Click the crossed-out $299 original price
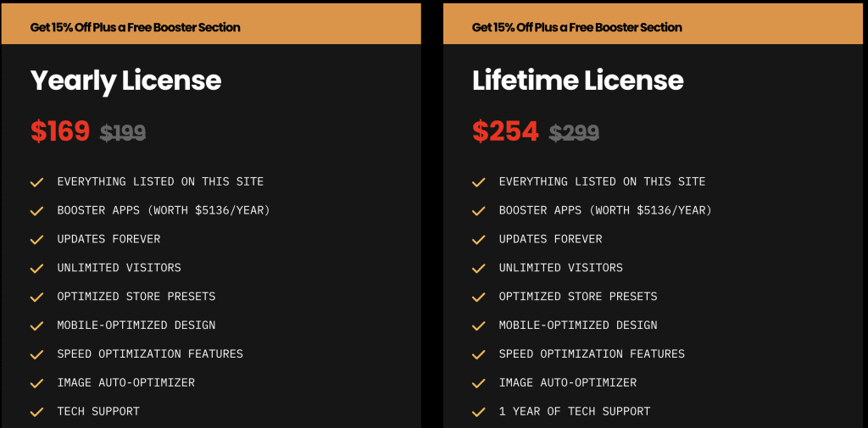This screenshot has width=868, height=428. 574,133
